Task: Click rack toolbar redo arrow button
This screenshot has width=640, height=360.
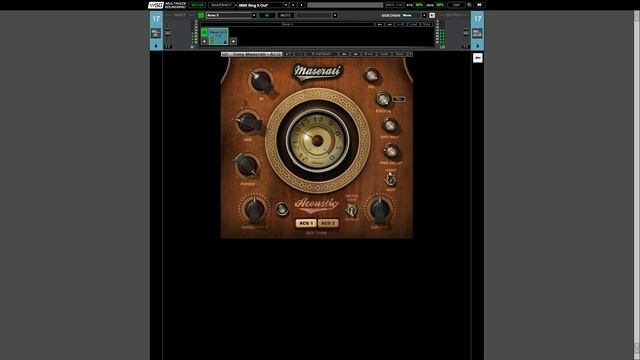Action: click(x=389, y=24)
